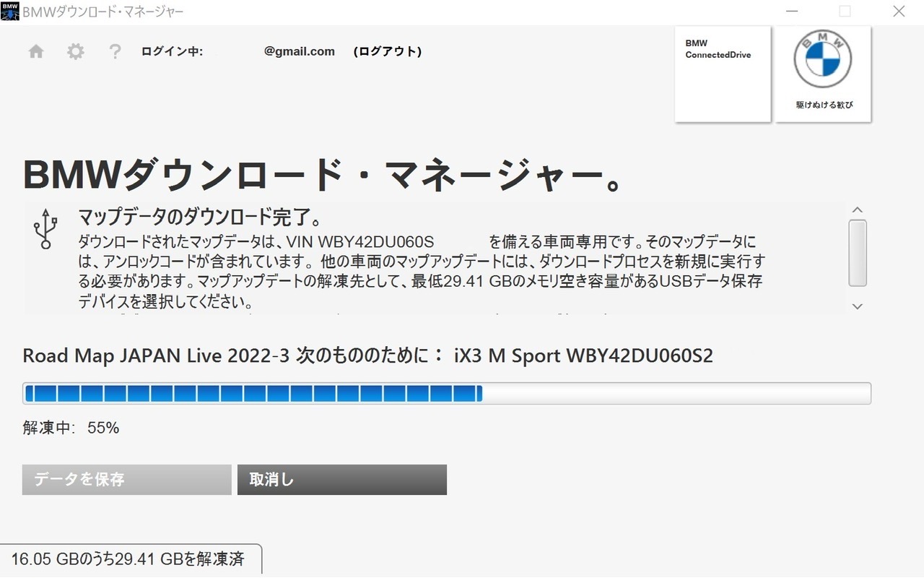The width and height of the screenshot is (924, 578).
Task: Click the USB symbol icon
Action: 46,229
